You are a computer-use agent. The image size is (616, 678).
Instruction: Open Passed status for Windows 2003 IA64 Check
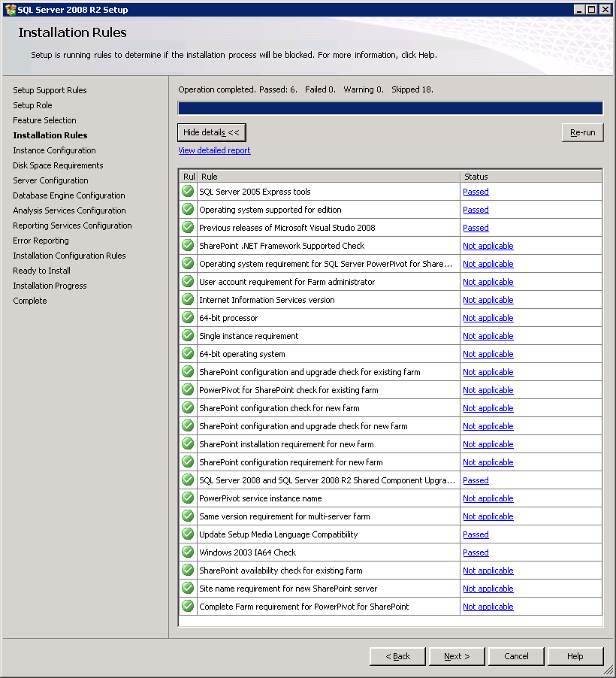pos(476,552)
